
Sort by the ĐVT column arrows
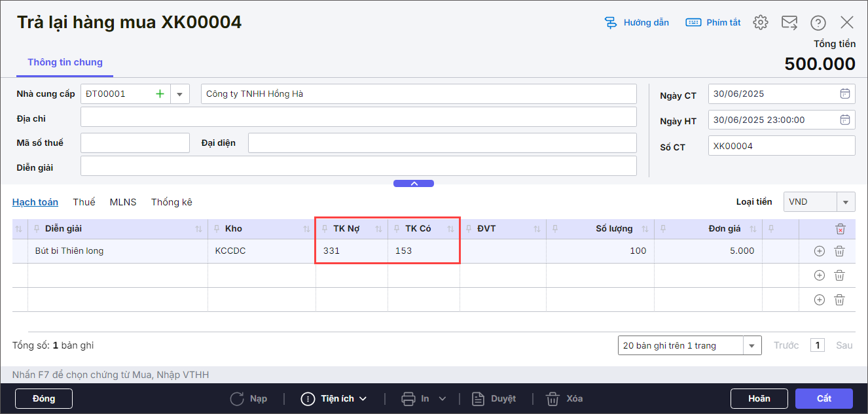point(537,229)
